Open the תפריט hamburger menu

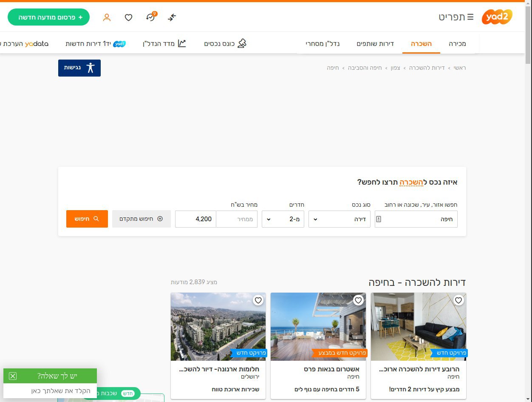coord(456,17)
